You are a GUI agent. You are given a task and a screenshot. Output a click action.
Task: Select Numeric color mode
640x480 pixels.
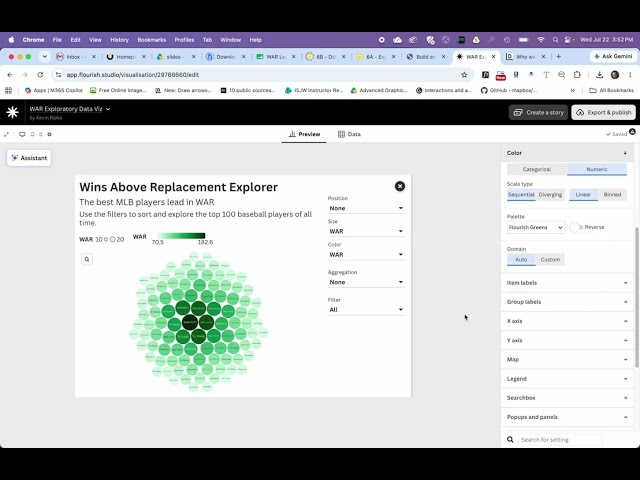point(597,169)
